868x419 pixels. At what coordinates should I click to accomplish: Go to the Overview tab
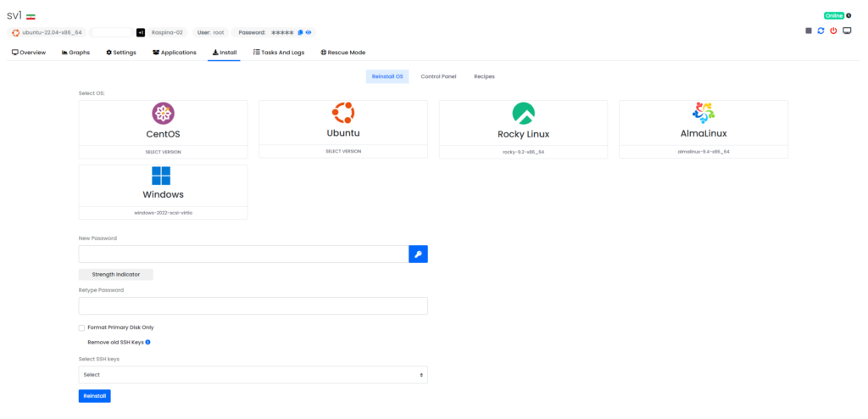[29, 53]
